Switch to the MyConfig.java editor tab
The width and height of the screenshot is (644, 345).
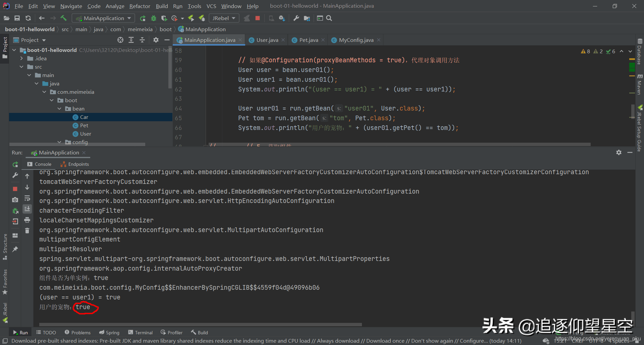tap(356, 40)
